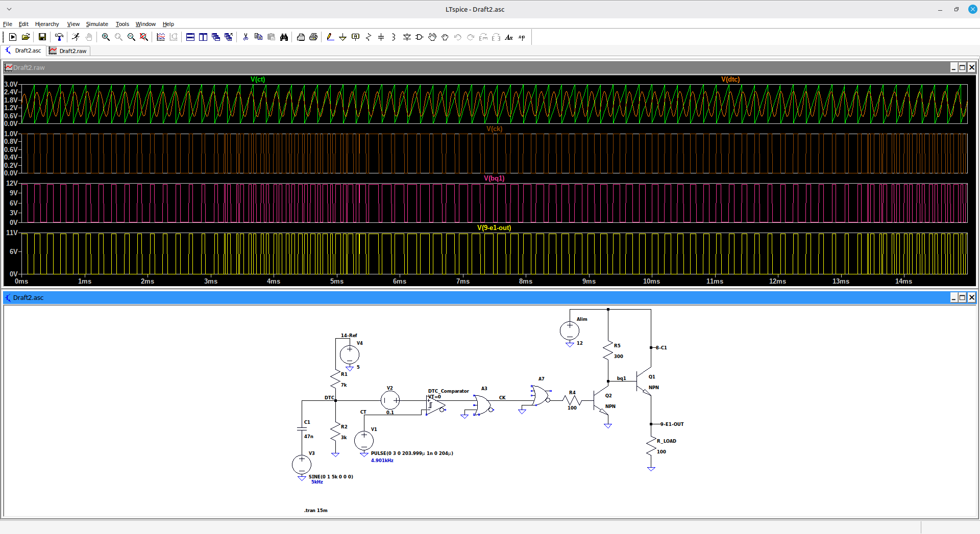Screen dimensions: 980x534
Task: Select the Zoom in magnifier tool
Action: click(106, 37)
